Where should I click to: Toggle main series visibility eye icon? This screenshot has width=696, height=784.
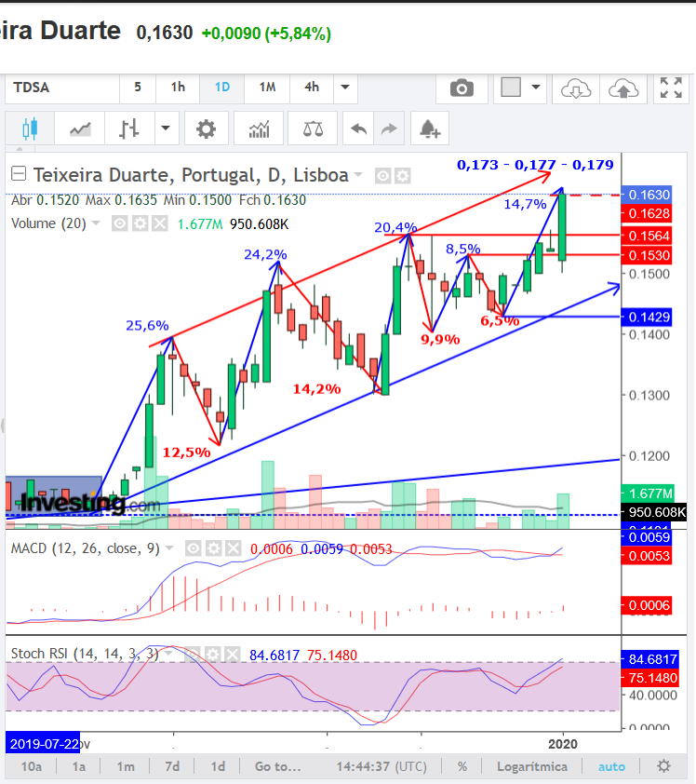pos(382,176)
